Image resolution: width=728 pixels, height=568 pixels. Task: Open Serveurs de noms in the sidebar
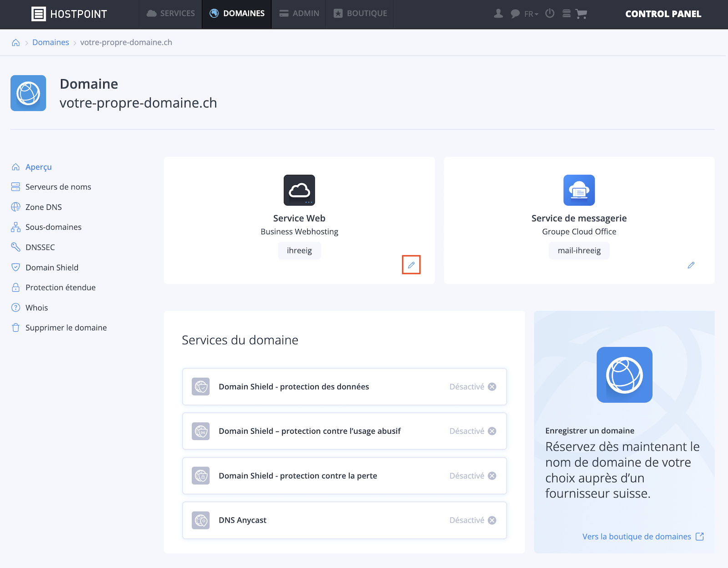pyautogui.click(x=51, y=187)
